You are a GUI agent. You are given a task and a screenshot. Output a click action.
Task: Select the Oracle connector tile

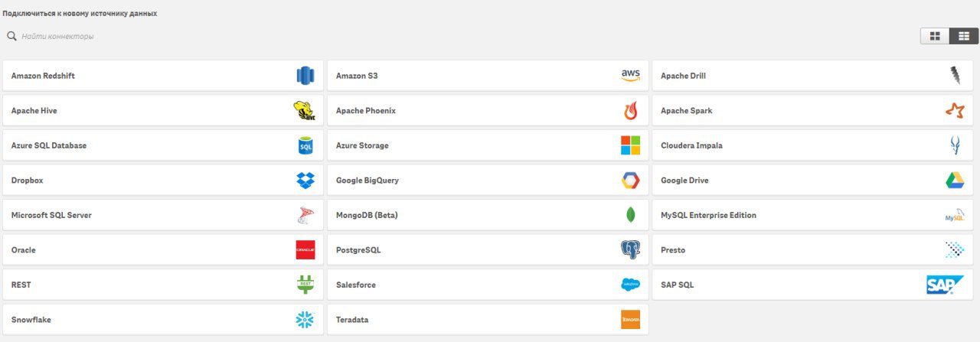click(x=163, y=250)
